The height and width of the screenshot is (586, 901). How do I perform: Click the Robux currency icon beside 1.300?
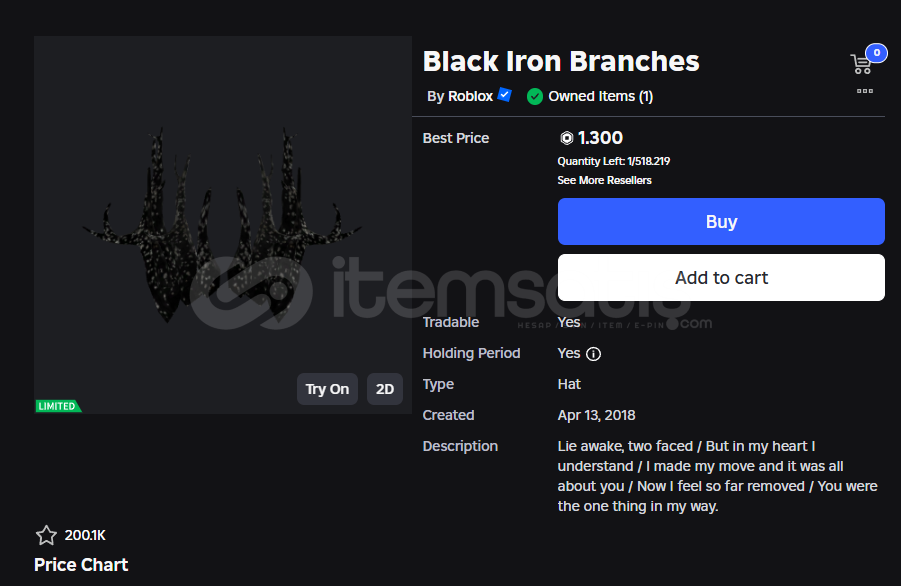click(567, 138)
